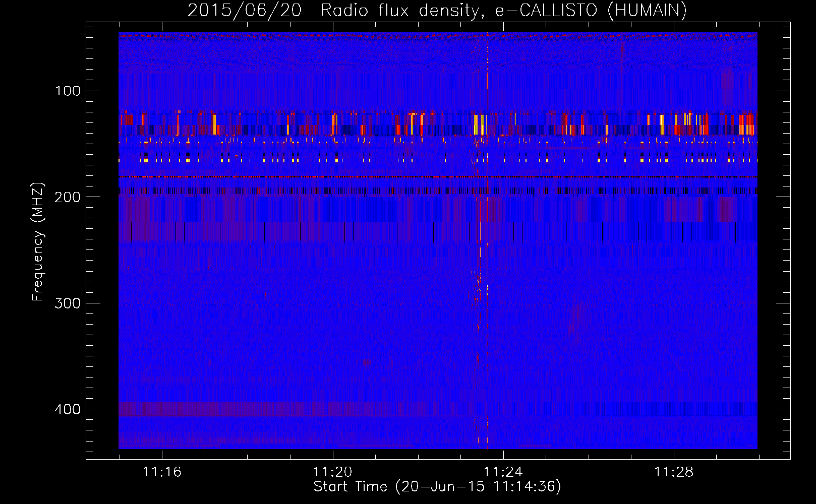The height and width of the screenshot is (504, 816).
Task: Click the '11:20' time tick label
Action: tap(332, 472)
